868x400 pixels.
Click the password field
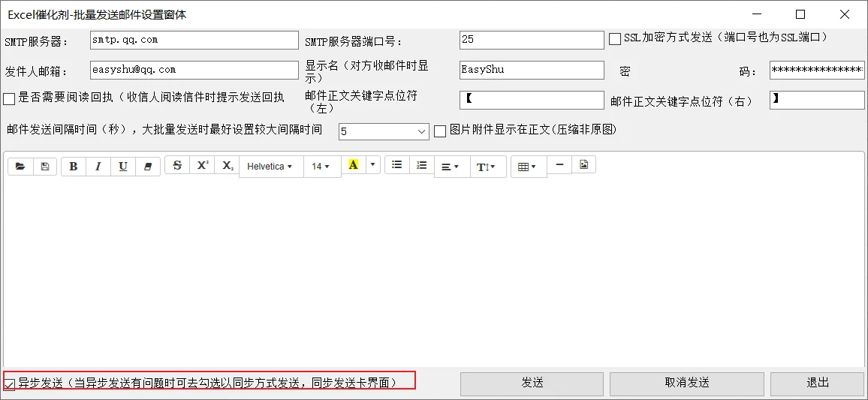click(817, 71)
